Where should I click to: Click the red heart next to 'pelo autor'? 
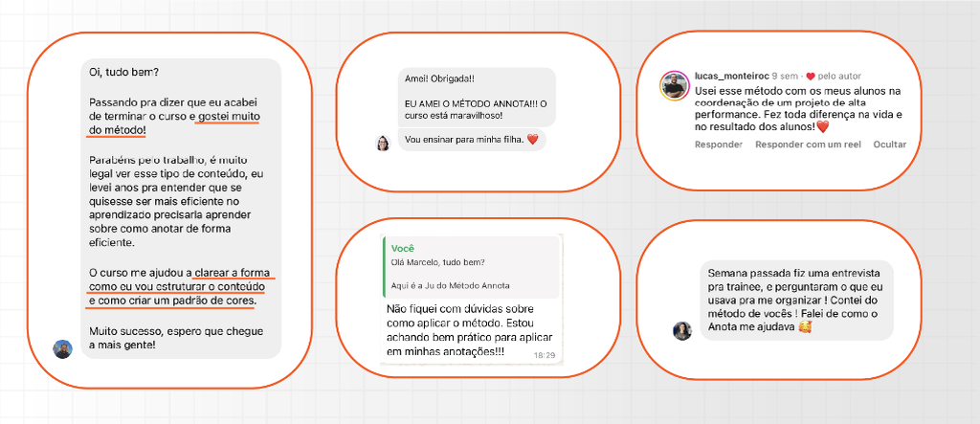(810, 77)
